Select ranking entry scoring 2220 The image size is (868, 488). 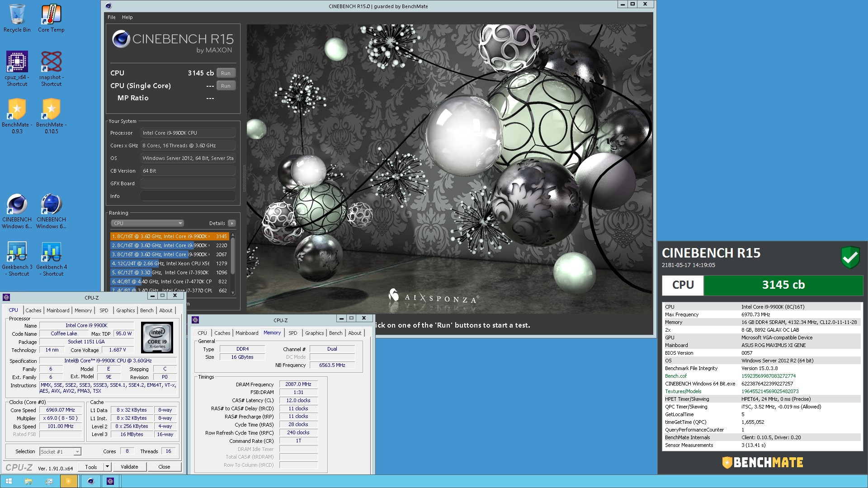[x=169, y=245]
